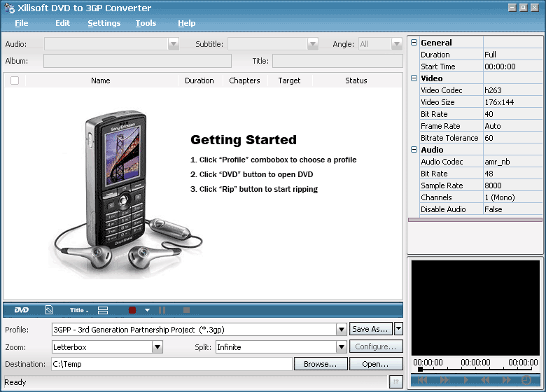Image resolution: width=546 pixels, height=392 pixels.
Task: Open the Angle dropdown
Action: 397,44
